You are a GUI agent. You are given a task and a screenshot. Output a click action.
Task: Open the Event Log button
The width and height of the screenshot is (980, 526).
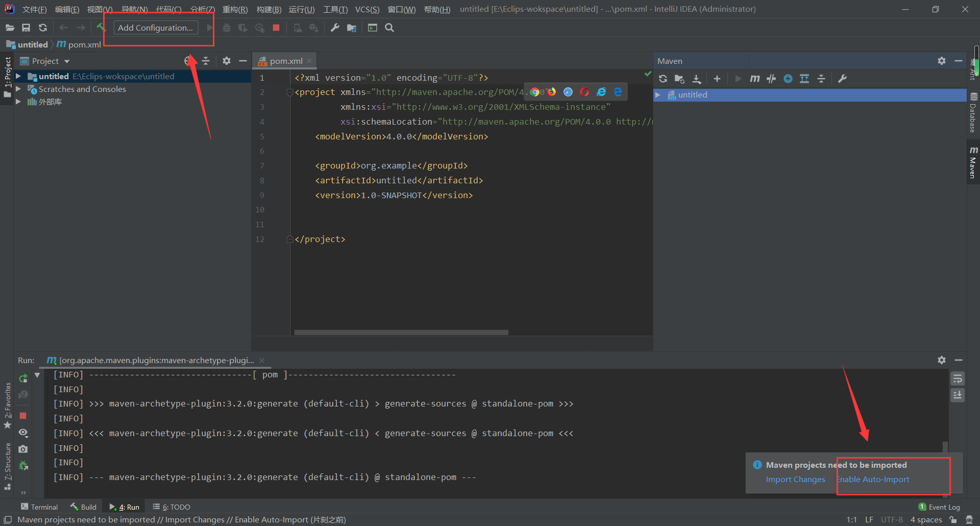point(939,507)
